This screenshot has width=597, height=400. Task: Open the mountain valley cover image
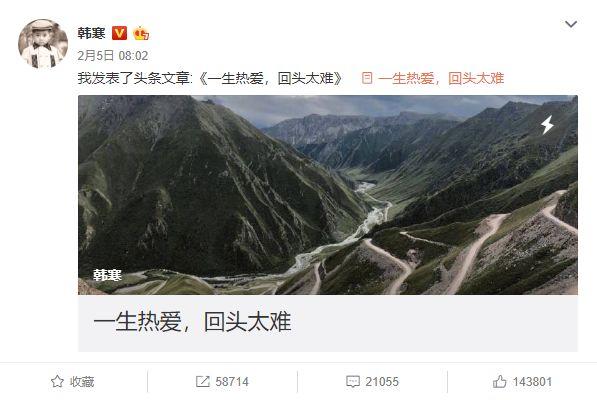click(x=328, y=195)
